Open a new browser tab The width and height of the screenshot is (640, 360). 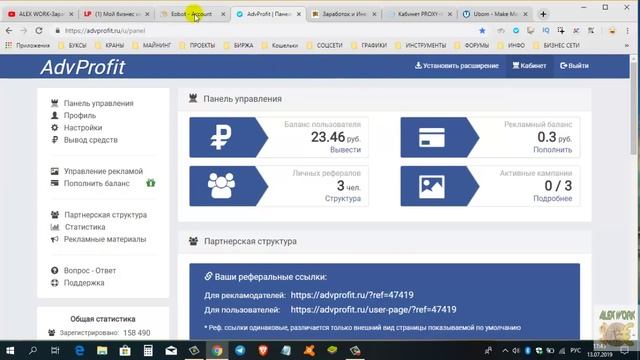click(x=543, y=14)
